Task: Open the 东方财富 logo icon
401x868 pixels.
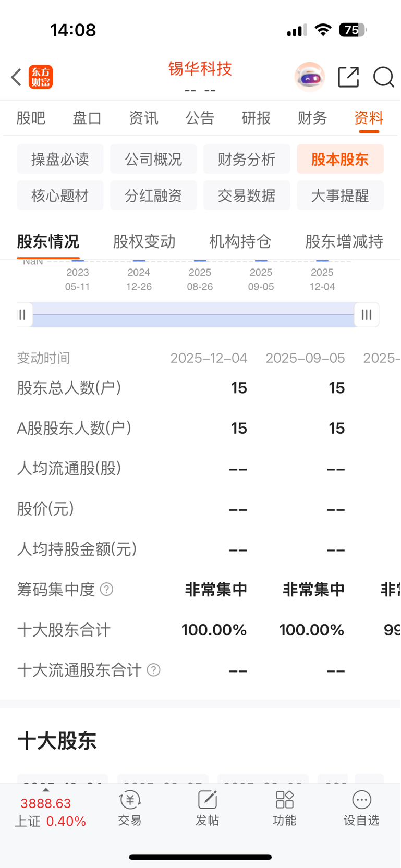Action: point(41,77)
